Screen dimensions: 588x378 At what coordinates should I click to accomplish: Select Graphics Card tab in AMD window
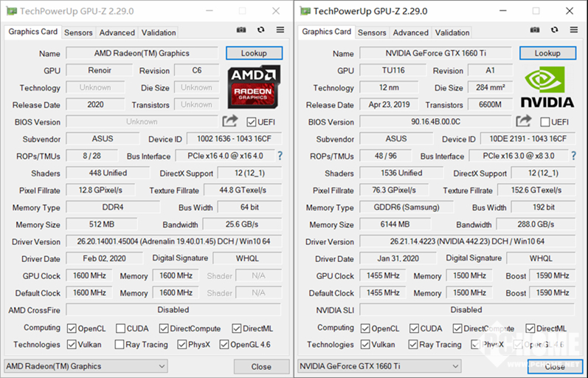33,32
